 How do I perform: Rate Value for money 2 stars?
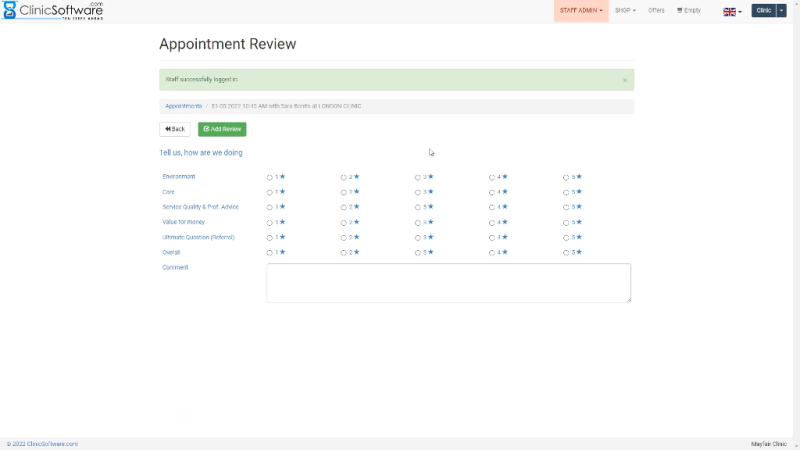(343, 223)
